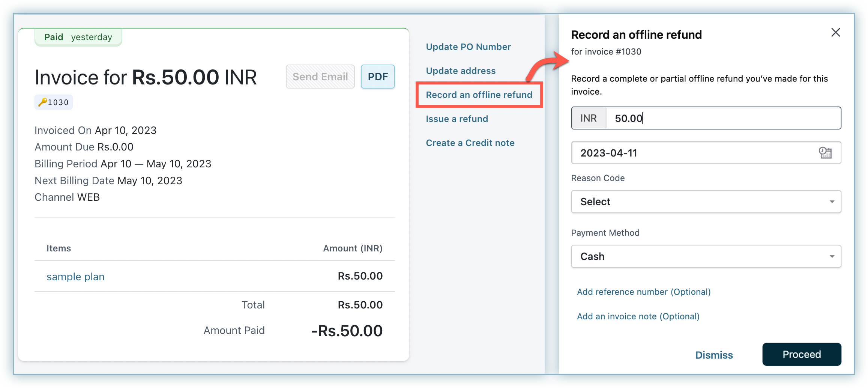The width and height of the screenshot is (868, 388).
Task: Click the Payment Method dropdown arrow
Action: pyautogui.click(x=832, y=257)
